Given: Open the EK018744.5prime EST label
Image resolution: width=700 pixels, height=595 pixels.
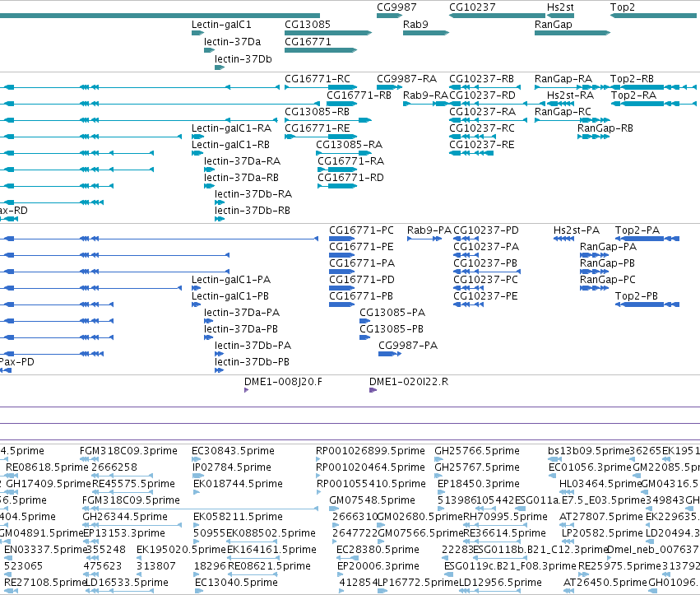Looking at the screenshot, I should [238, 485].
